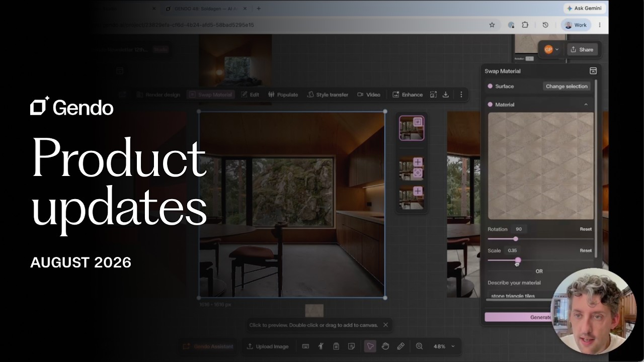
Task: Click the Surface section label
Action: 504,86
